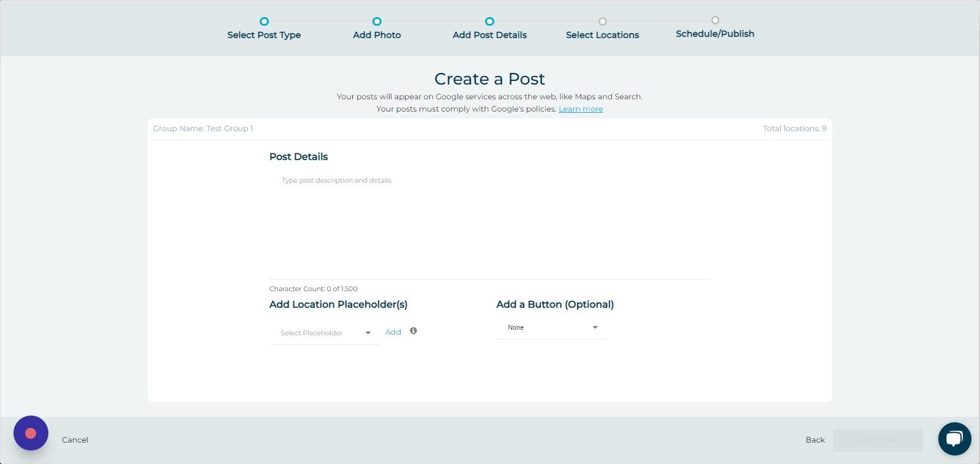Click the Schedule/Publish step circle
This screenshot has width=980, height=464.
pos(715,20)
